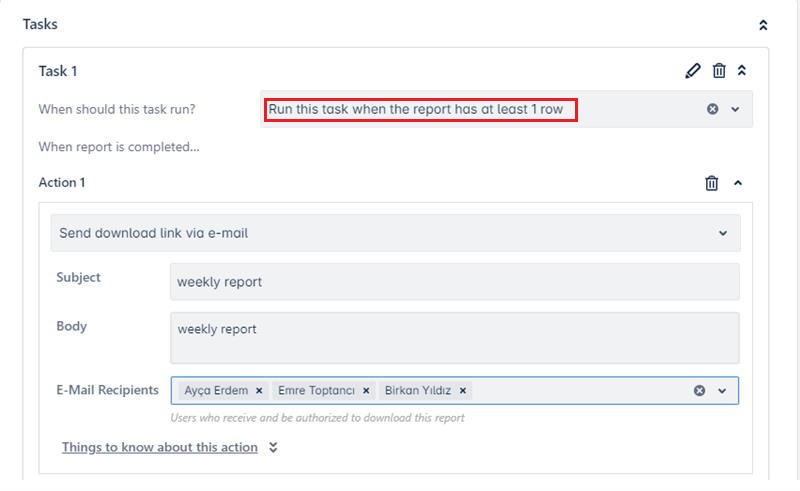Delete Action 1 using its trash icon

(x=711, y=183)
